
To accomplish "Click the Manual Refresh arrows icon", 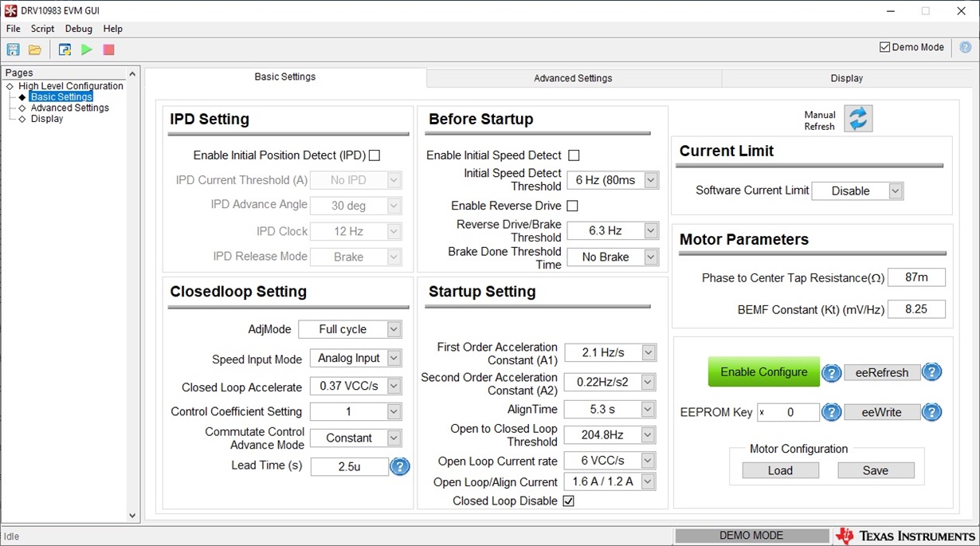I will click(x=858, y=119).
